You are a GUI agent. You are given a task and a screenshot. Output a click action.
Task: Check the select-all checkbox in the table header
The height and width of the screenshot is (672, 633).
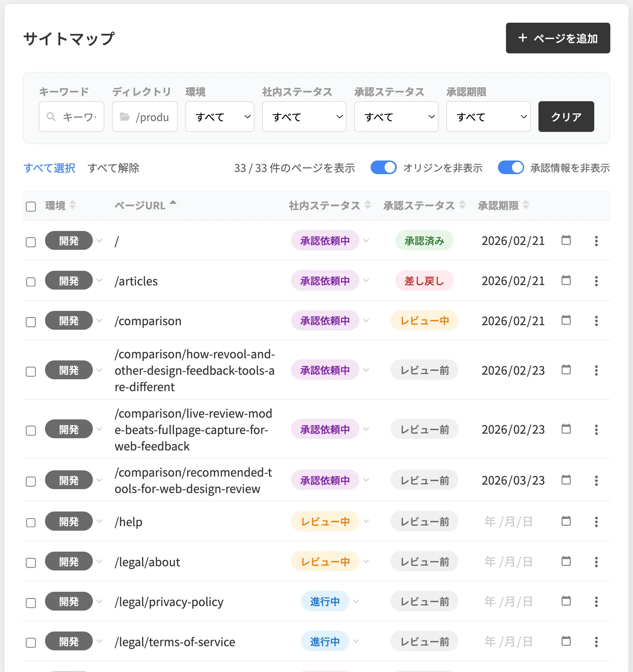click(31, 207)
